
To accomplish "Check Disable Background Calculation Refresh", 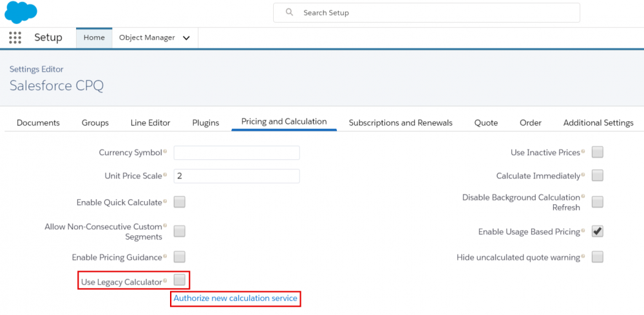I will (598, 202).
